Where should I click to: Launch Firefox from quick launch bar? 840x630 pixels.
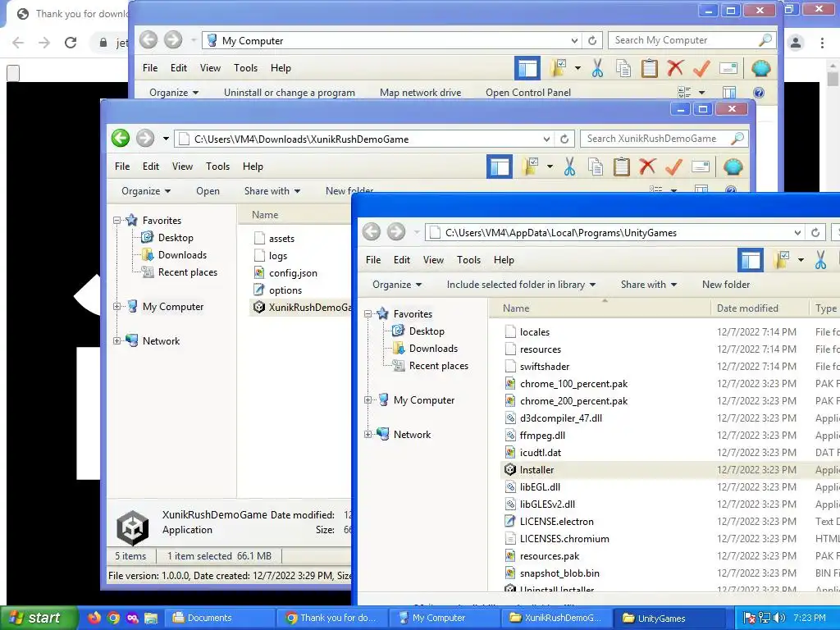click(94, 618)
